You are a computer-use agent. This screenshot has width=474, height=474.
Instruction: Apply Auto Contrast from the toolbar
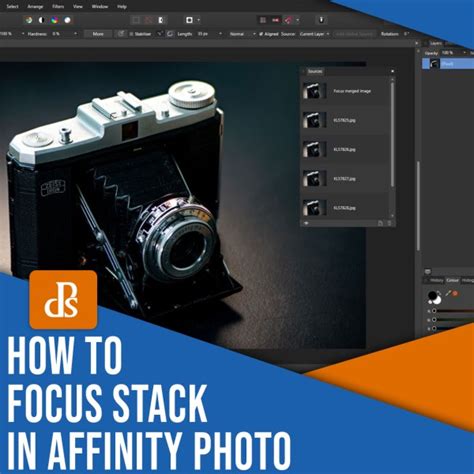[42, 20]
